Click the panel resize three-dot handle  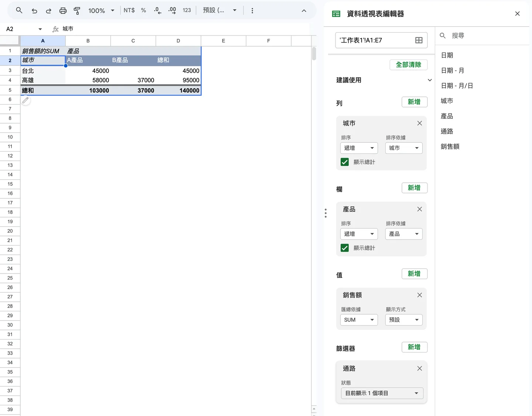pos(325,213)
